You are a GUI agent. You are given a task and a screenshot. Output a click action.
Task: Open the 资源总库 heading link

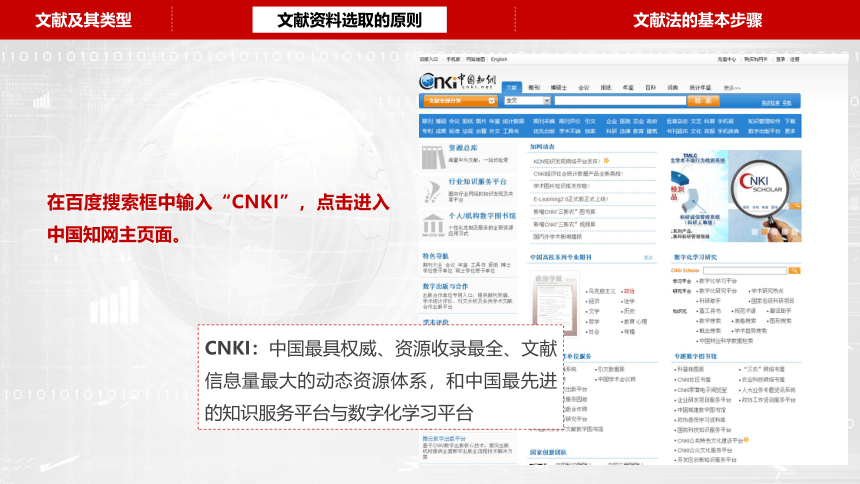coord(463,148)
